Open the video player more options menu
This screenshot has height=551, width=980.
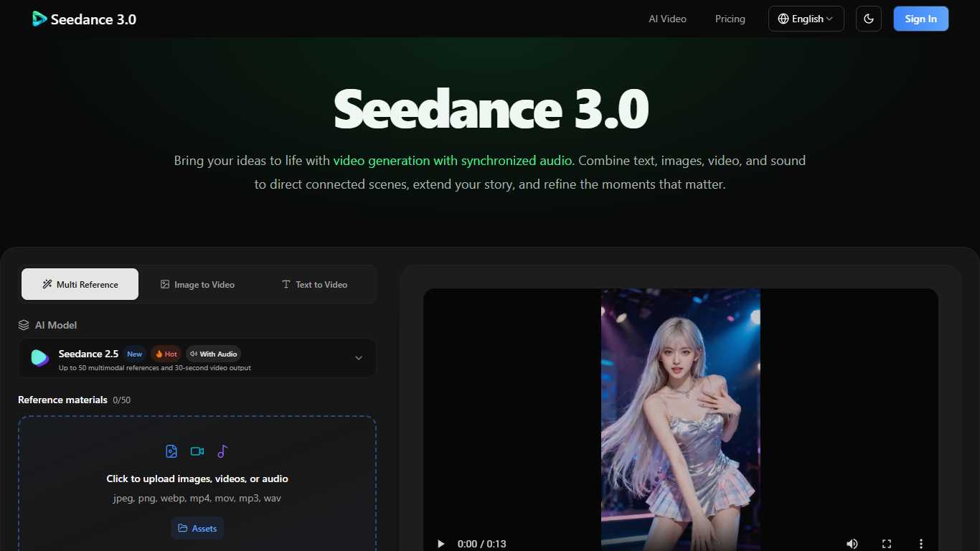click(921, 544)
